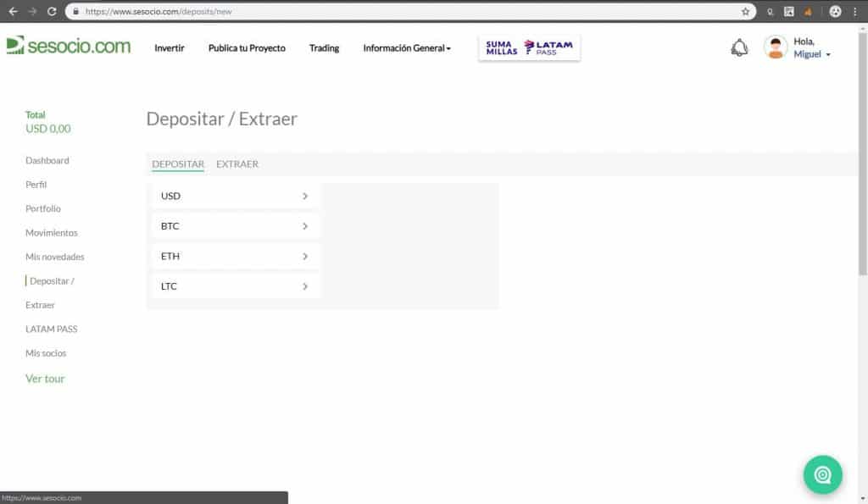Click the Total USD 0,00 balance
The height and width of the screenshot is (504, 868).
47,122
